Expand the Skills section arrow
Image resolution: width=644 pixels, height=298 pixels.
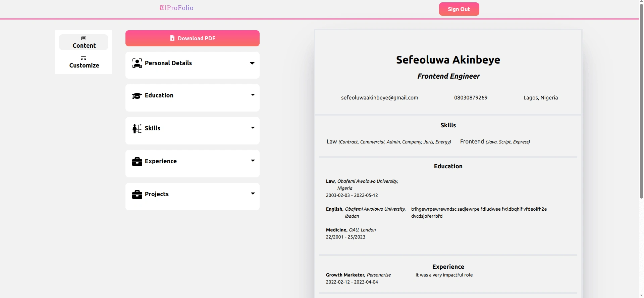tap(253, 128)
